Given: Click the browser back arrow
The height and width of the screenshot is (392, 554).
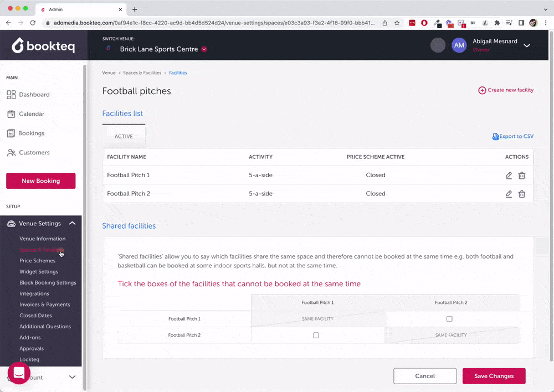Looking at the screenshot, I should (x=8, y=23).
